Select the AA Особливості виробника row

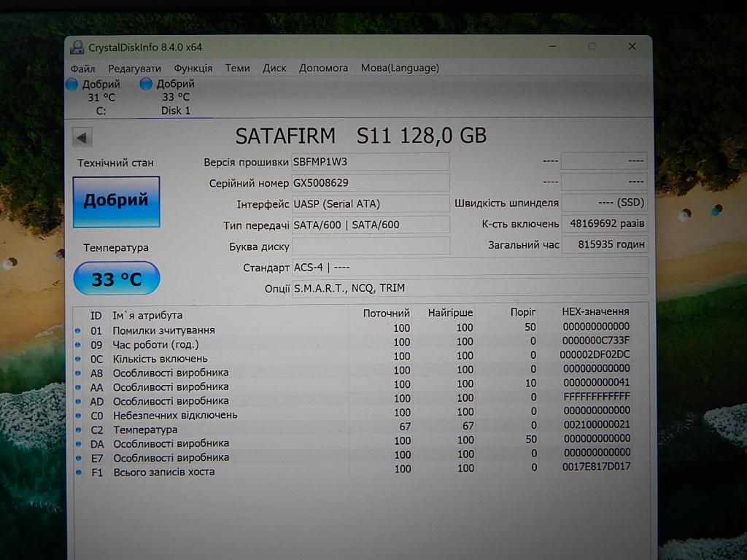(353, 385)
